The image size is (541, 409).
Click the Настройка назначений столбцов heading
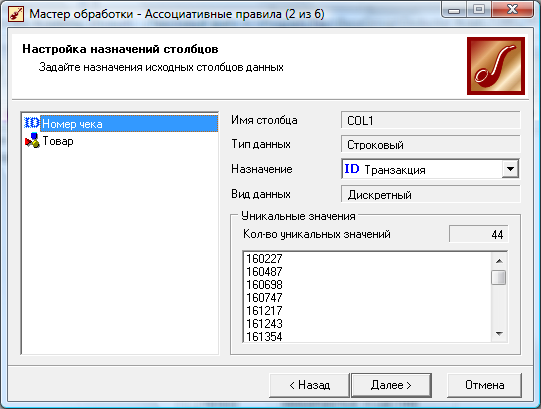[x=120, y=49]
